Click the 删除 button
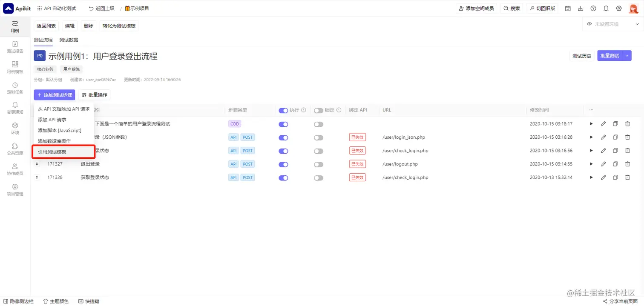The height and width of the screenshot is (306, 644). [x=89, y=26]
